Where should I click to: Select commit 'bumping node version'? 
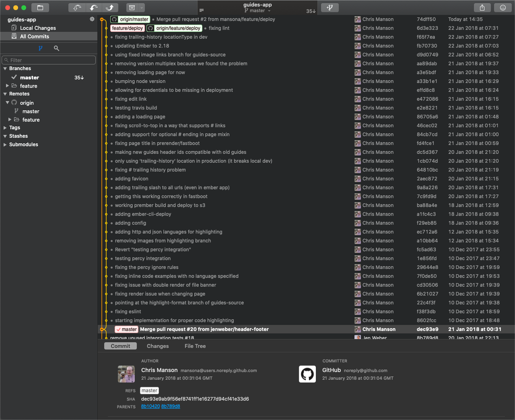[x=140, y=81]
